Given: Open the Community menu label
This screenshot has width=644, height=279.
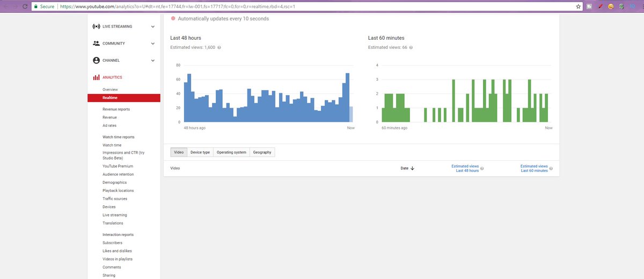Looking at the screenshot, I should pos(114,44).
